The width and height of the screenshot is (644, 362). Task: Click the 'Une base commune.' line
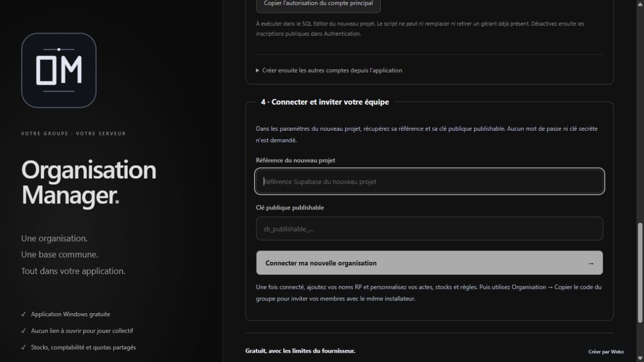point(60,255)
